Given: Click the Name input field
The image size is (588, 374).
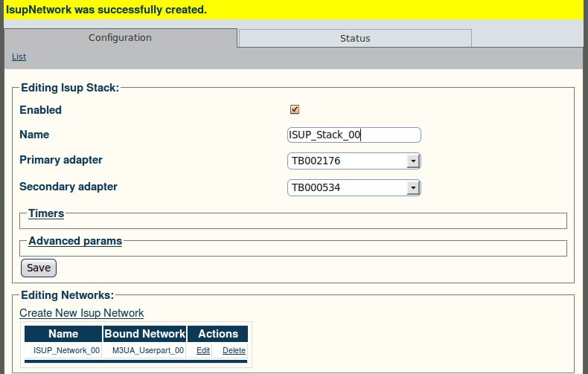Looking at the screenshot, I should (x=354, y=135).
